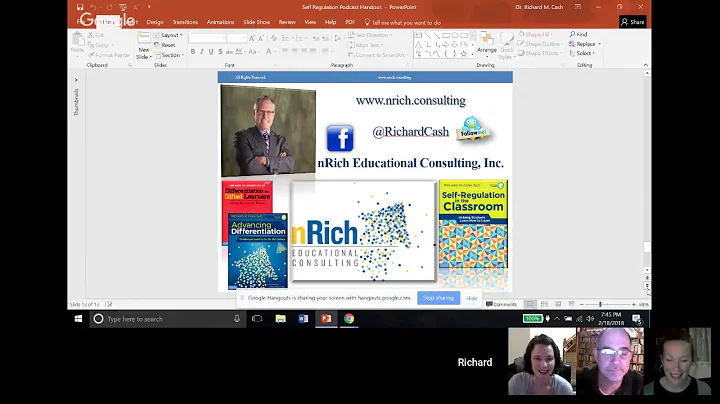
Task: Toggle Justify alignment button
Action: tap(313, 51)
